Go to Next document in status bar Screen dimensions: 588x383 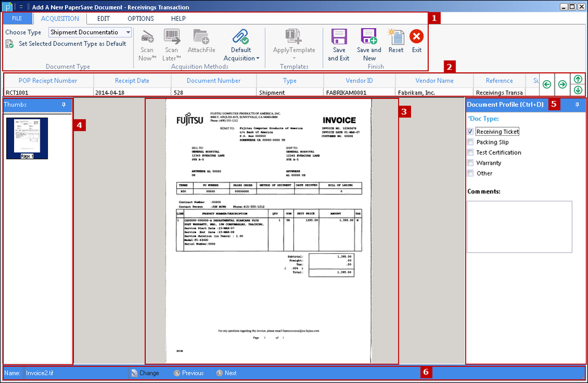(227, 373)
